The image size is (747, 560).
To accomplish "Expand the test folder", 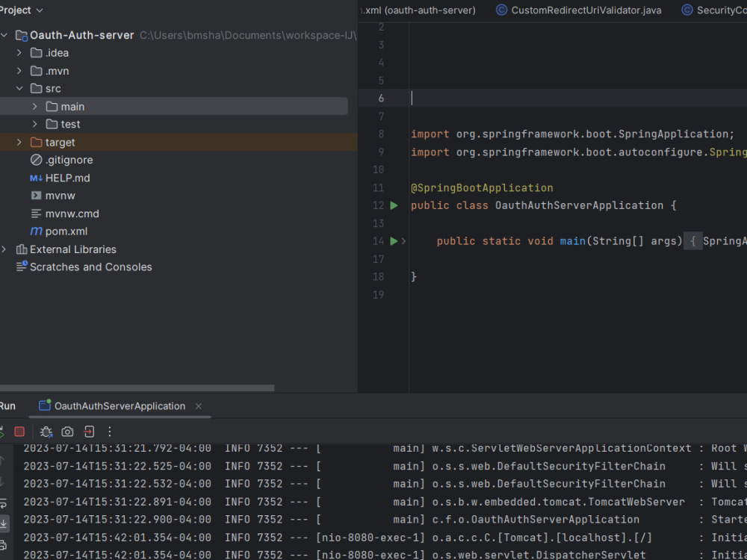I will [x=35, y=124].
